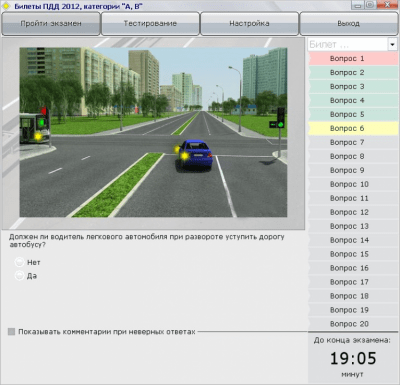Enable "Показывать комментарии при неверных ответах" checkbox

(12, 332)
